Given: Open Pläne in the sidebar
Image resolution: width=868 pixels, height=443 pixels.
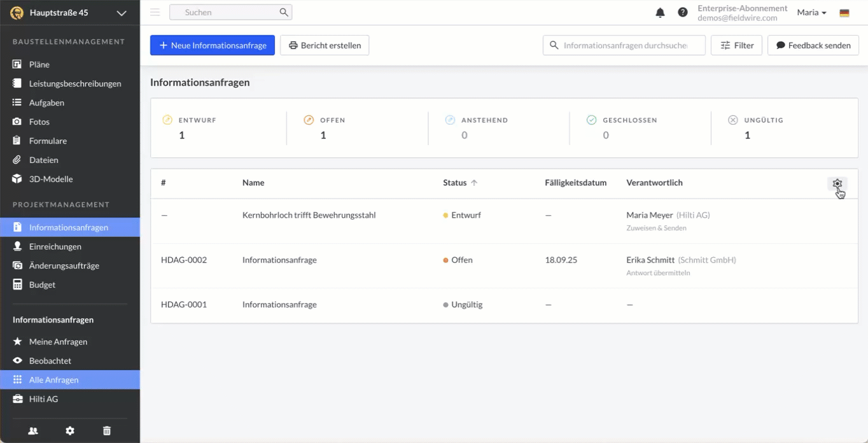Looking at the screenshot, I should 39,64.
